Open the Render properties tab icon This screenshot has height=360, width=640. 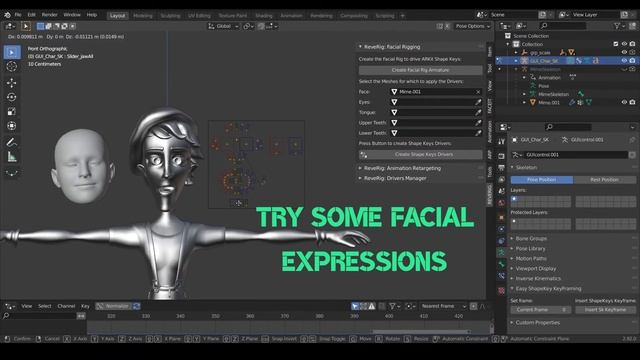[501, 156]
